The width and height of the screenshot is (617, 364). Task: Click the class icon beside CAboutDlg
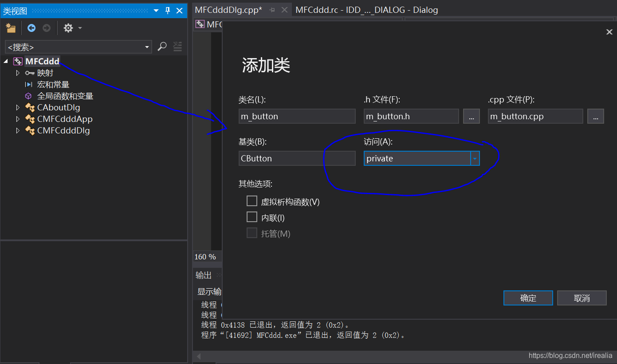click(30, 107)
